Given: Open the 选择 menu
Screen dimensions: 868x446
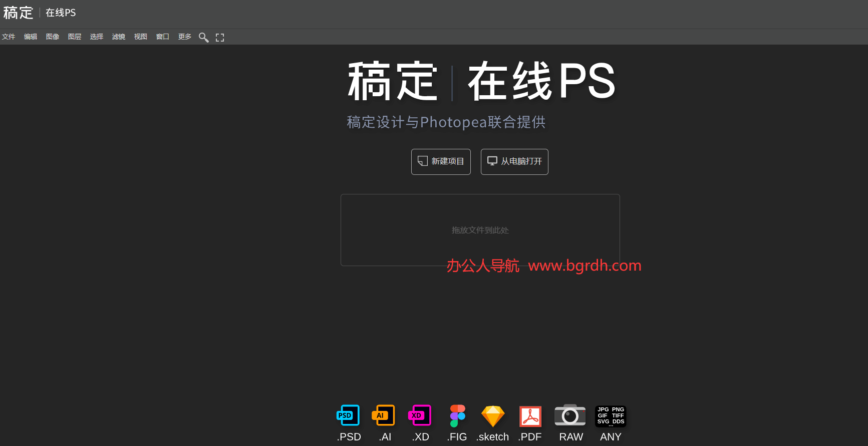Looking at the screenshot, I should tap(97, 37).
